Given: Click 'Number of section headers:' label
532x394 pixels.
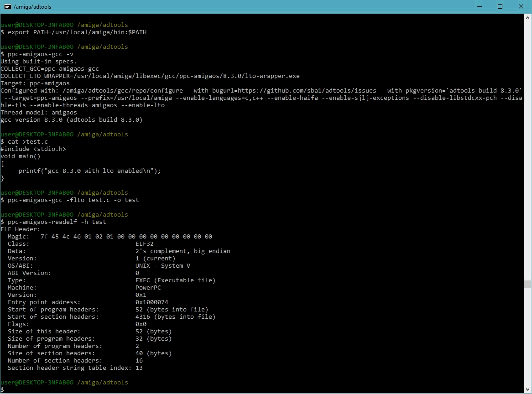Looking at the screenshot, I should 55,360.
